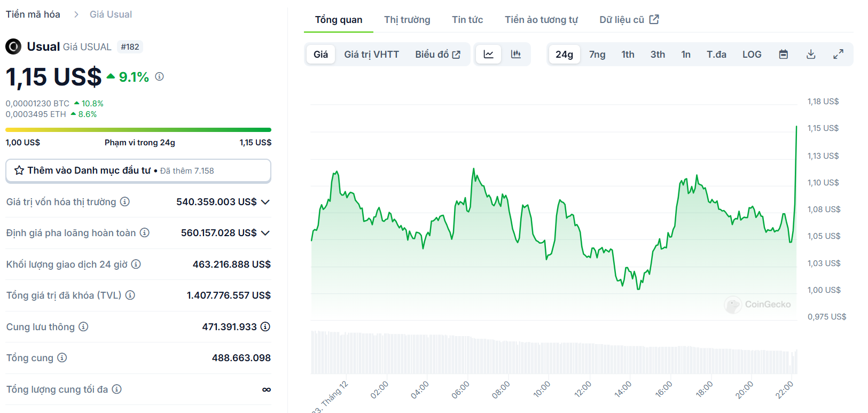Select the T.đa max time range

pyautogui.click(x=716, y=54)
